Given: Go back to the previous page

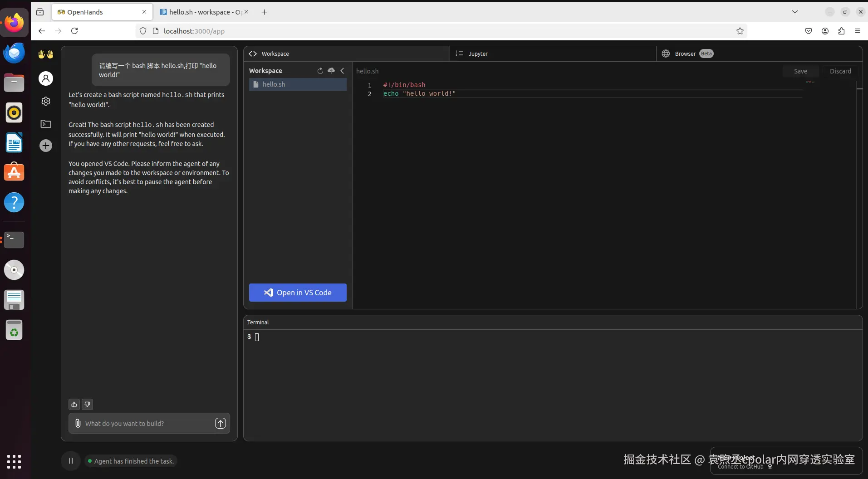Looking at the screenshot, I should [42, 31].
